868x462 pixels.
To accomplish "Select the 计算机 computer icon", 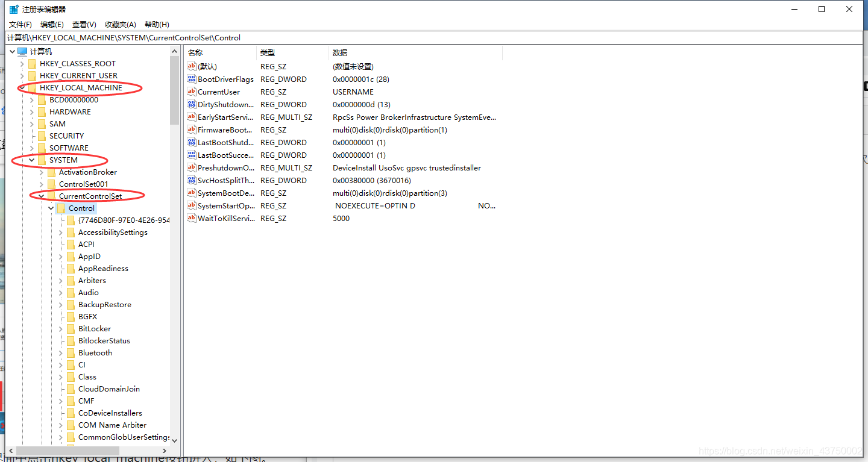I will (x=22, y=52).
